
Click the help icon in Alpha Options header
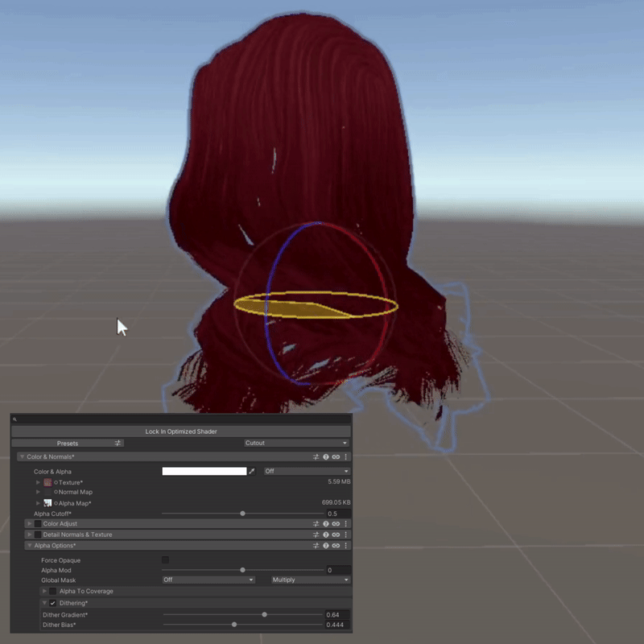point(326,546)
